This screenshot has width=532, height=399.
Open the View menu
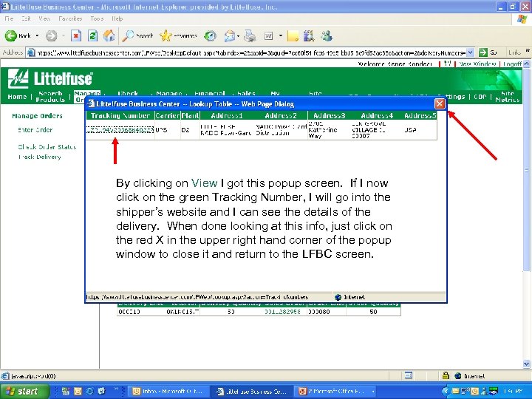(44, 18)
